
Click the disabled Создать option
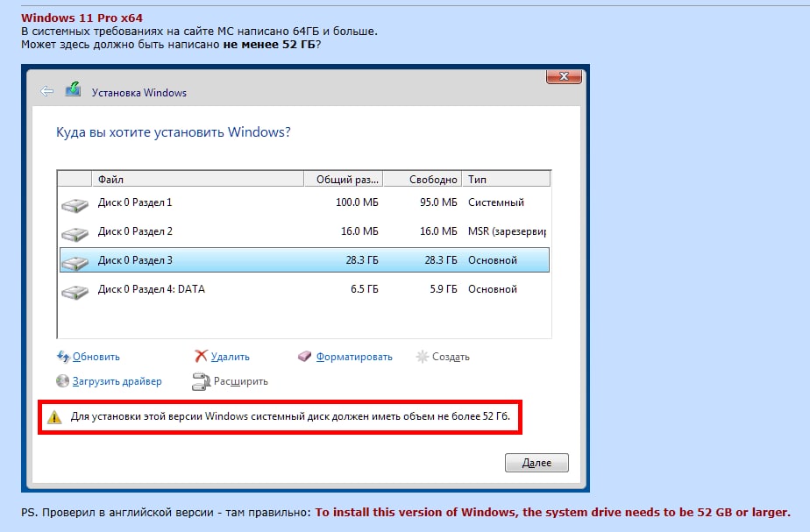coord(451,357)
